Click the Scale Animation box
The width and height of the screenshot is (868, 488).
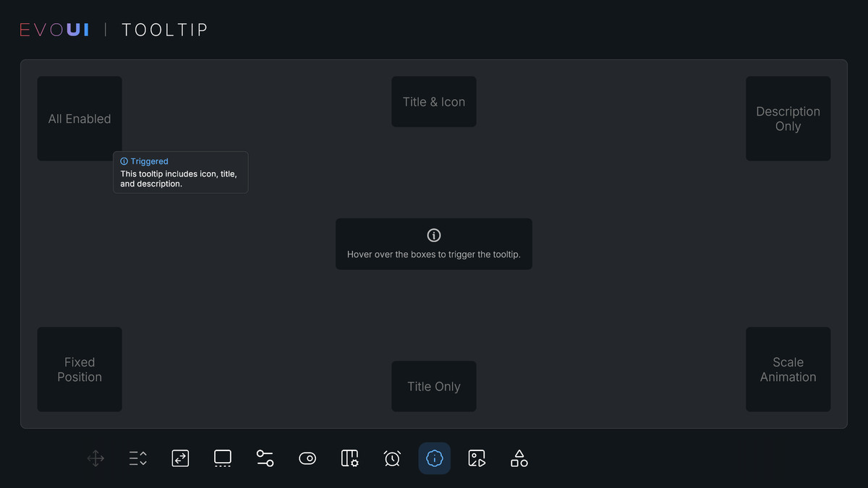click(x=788, y=369)
